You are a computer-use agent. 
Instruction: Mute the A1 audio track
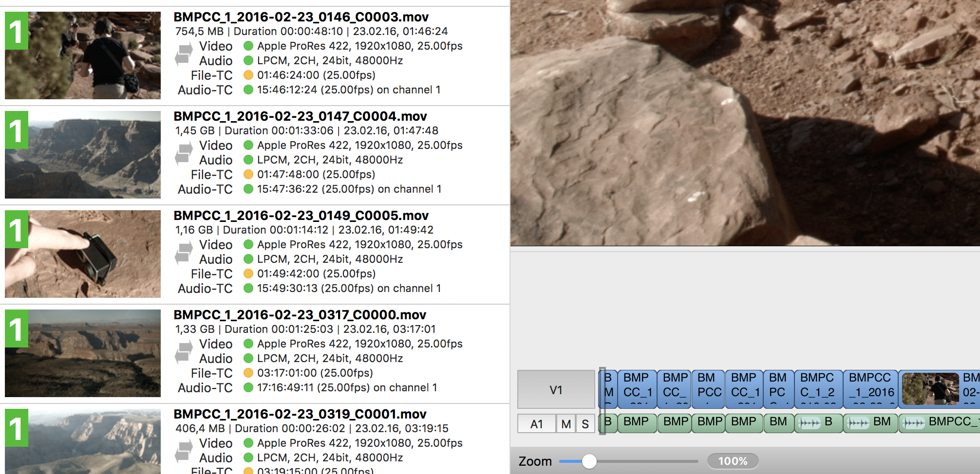[565, 424]
